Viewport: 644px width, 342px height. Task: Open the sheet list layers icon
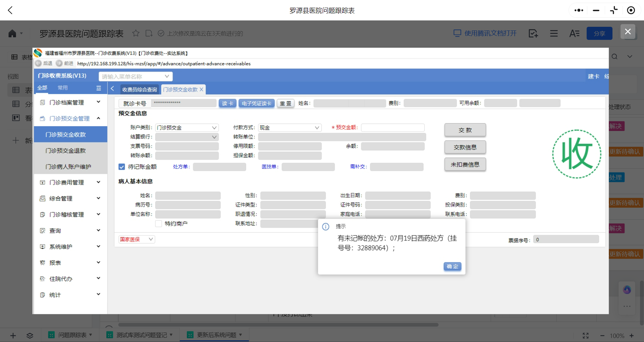tap(30, 335)
